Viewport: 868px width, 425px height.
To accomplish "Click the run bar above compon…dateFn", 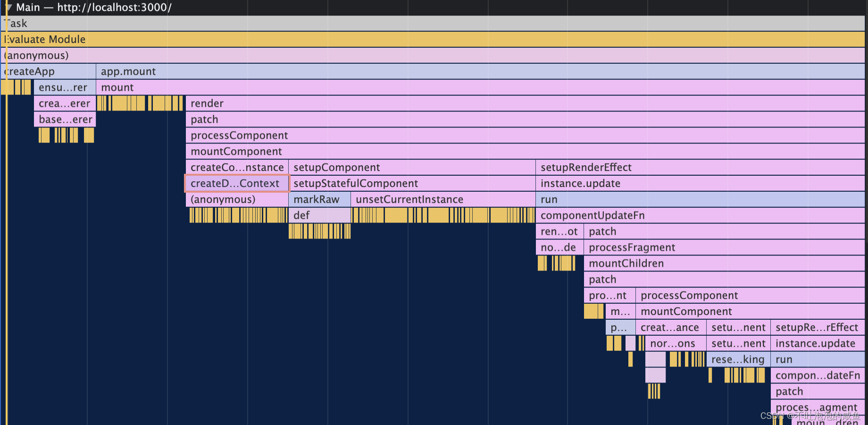I will (818, 360).
